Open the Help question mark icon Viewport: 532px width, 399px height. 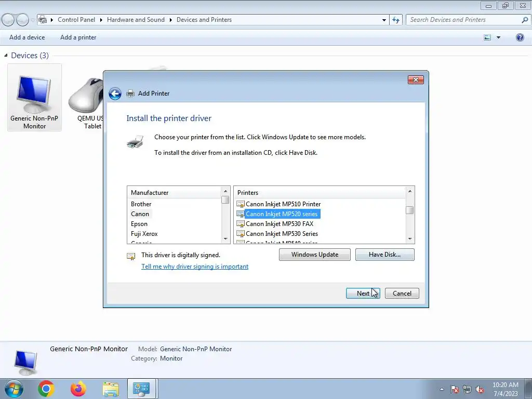point(520,37)
